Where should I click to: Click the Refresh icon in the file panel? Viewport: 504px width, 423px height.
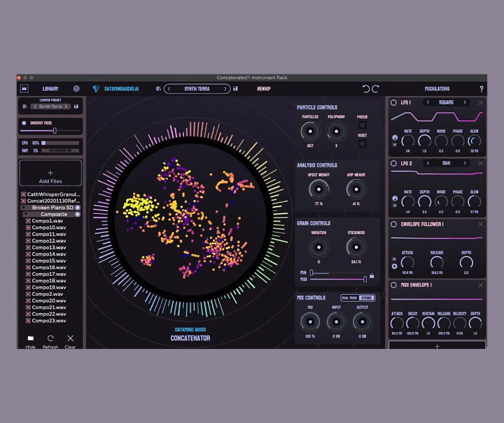pyautogui.click(x=50, y=338)
